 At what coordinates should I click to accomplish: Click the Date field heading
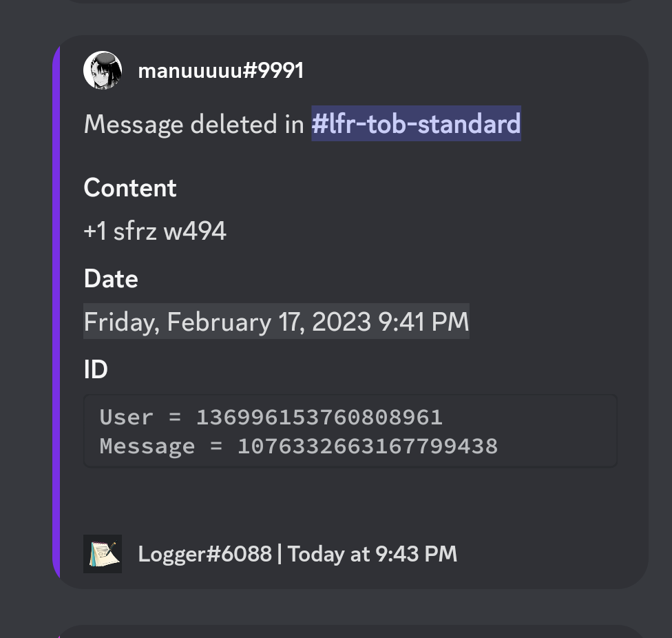coord(111,279)
